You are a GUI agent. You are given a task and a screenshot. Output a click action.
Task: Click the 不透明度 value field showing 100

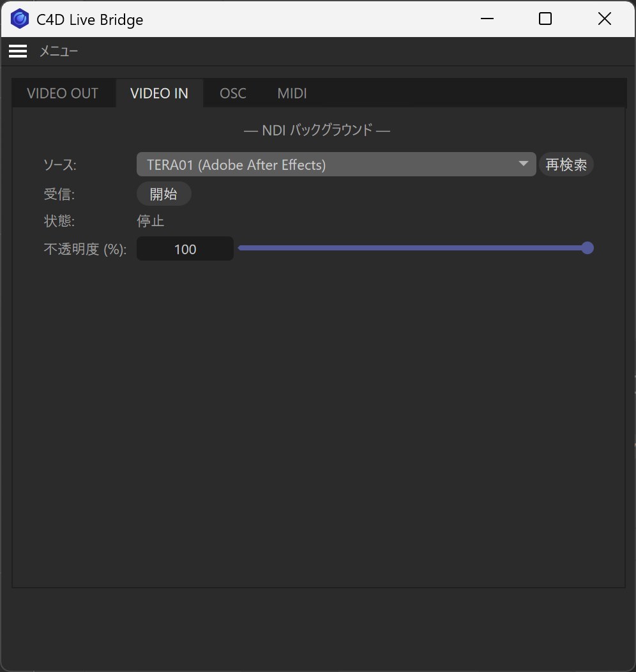(185, 248)
